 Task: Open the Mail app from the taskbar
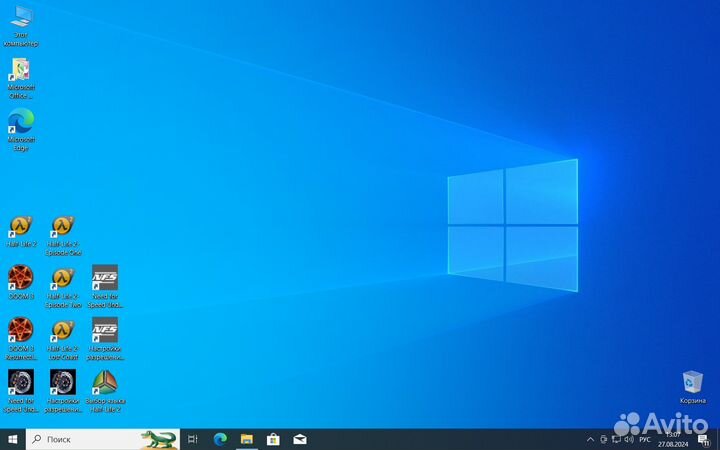300,439
